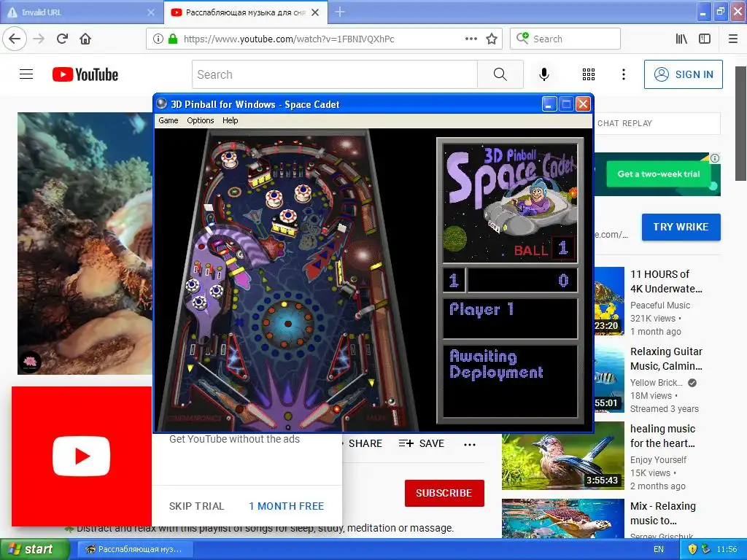Open the YouTube apps grid icon

click(x=589, y=74)
